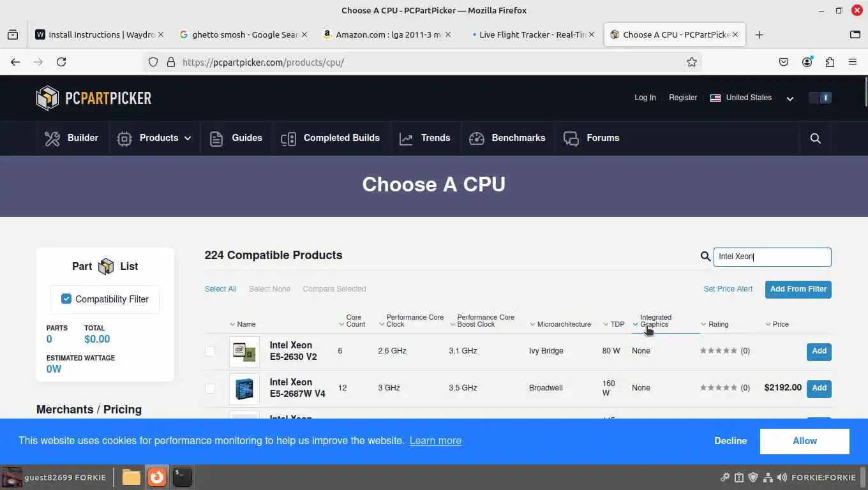
Task: Click the Part List cube icon
Action: tap(106, 266)
